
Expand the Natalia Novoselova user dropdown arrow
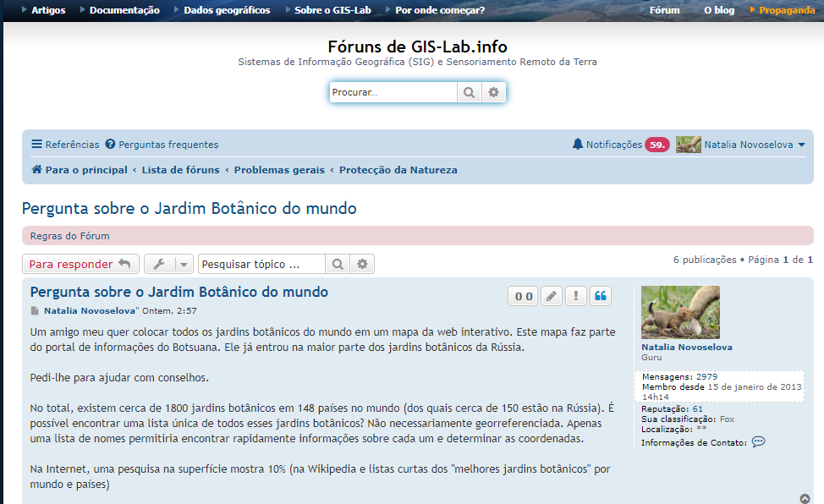[801, 145]
